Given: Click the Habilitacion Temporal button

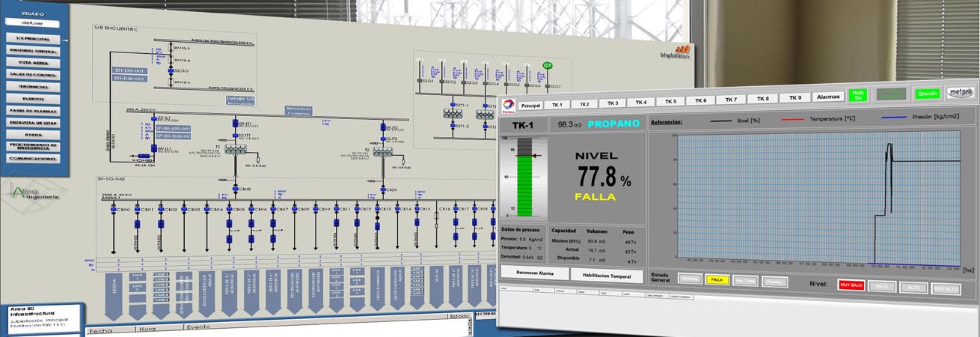Looking at the screenshot, I should 607,275.
